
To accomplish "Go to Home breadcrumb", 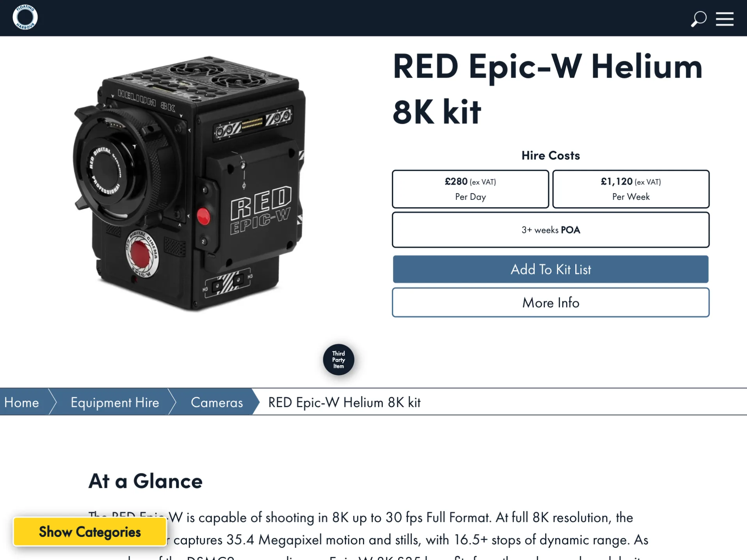I will [21, 402].
